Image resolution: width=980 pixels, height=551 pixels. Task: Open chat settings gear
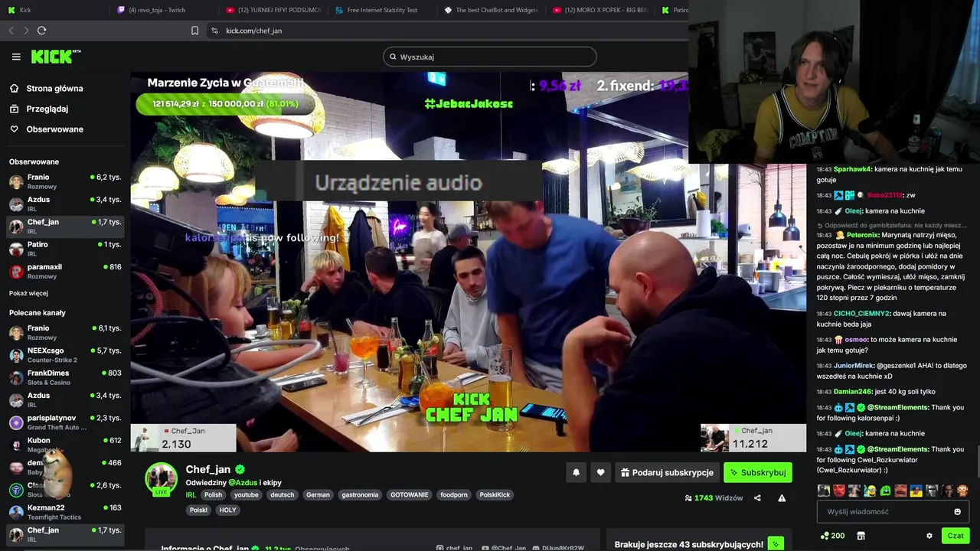click(x=929, y=536)
